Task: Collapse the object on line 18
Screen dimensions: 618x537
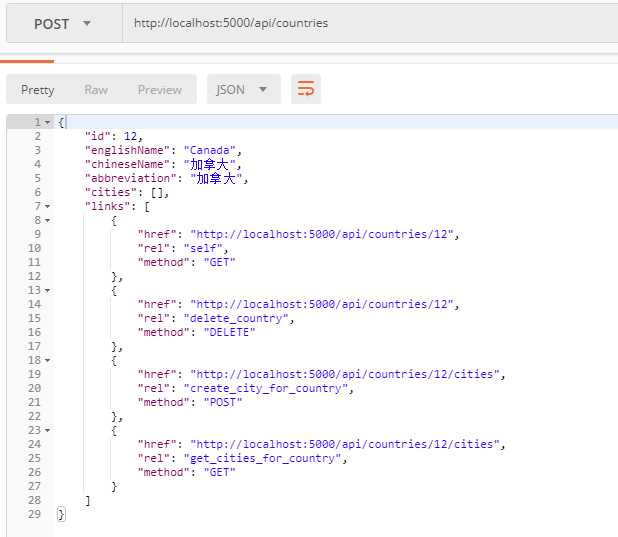Action: click(48, 360)
